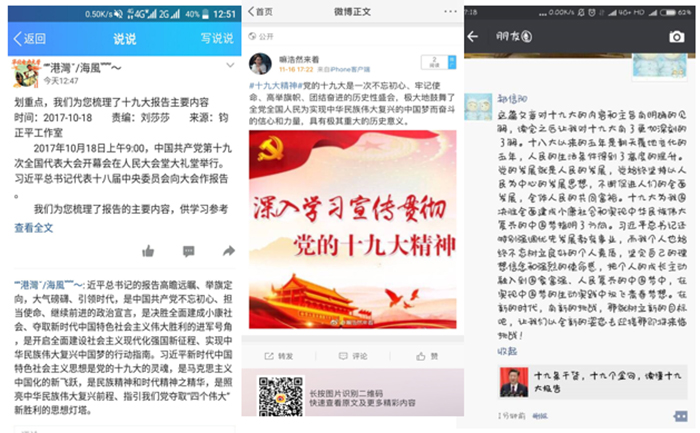
Task: Open the Weibo comment (评论) button
Action: pos(353,356)
